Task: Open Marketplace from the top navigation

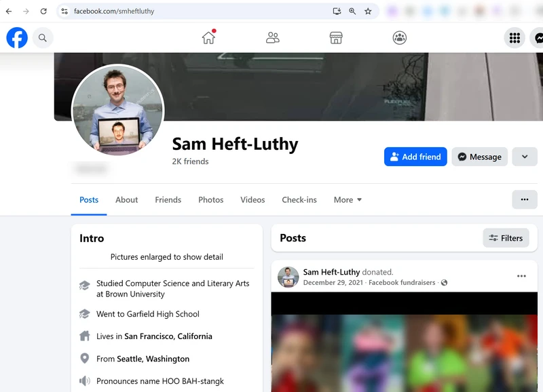Action: tap(336, 38)
